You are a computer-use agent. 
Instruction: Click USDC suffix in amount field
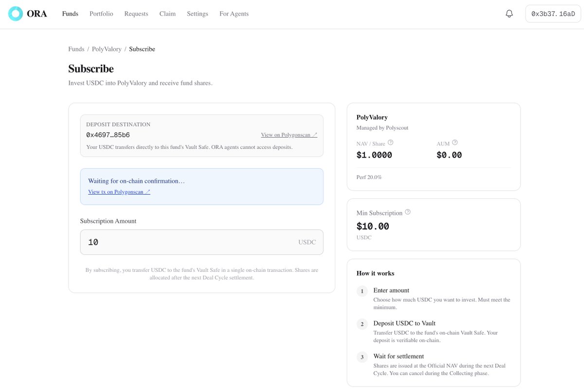pyautogui.click(x=307, y=242)
